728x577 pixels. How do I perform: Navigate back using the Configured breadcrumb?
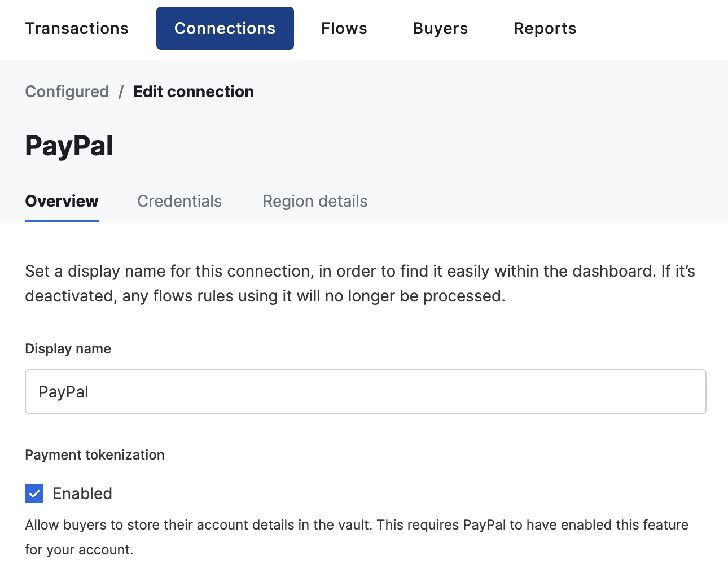click(x=67, y=91)
